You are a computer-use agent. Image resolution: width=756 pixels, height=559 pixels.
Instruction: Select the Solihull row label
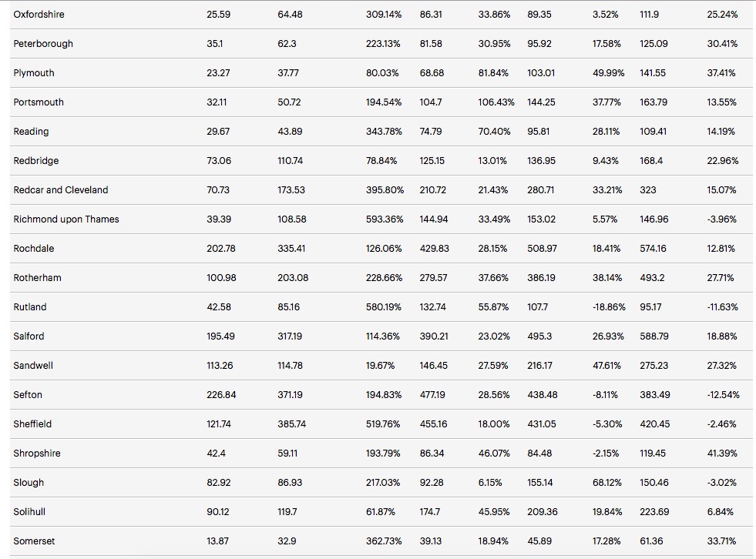30,512
